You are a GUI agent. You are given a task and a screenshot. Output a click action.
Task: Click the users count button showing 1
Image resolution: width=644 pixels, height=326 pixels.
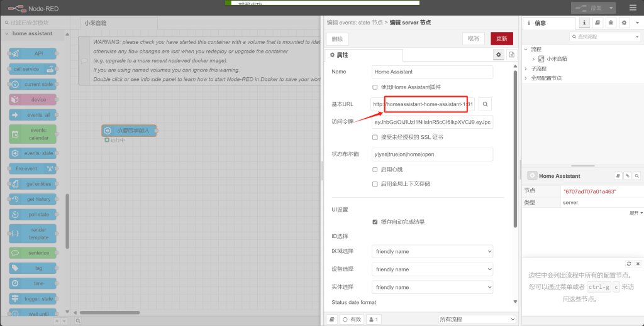click(x=374, y=319)
